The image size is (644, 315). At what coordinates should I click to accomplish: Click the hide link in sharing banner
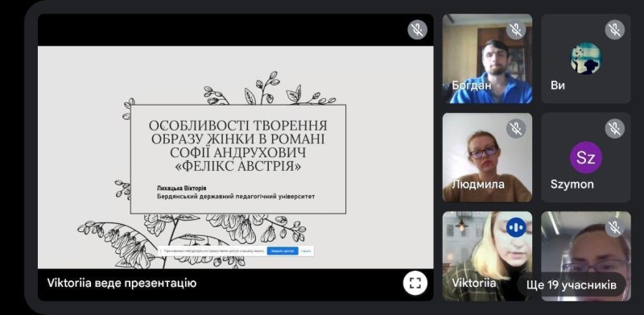point(306,251)
